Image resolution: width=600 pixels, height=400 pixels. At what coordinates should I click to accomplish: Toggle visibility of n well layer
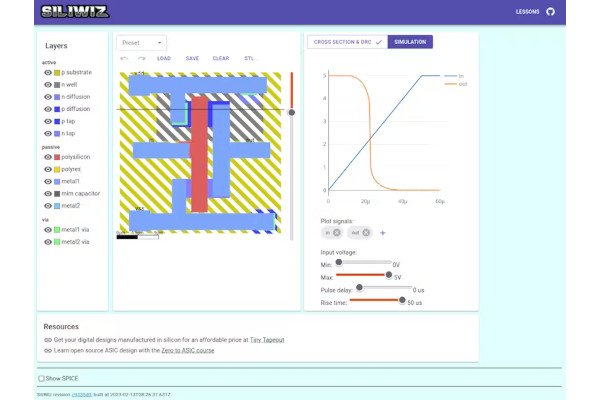pos(48,85)
